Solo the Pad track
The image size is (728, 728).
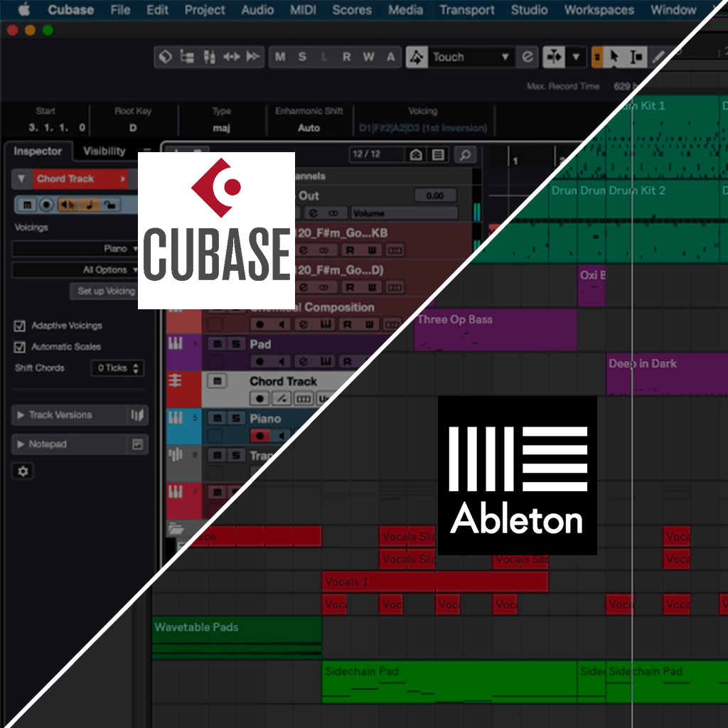[236, 344]
